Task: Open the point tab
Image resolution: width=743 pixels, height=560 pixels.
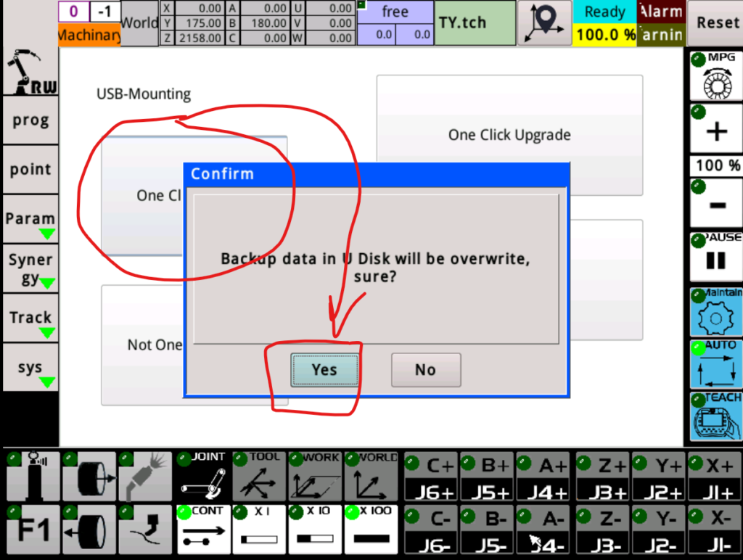Action: pos(30,170)
